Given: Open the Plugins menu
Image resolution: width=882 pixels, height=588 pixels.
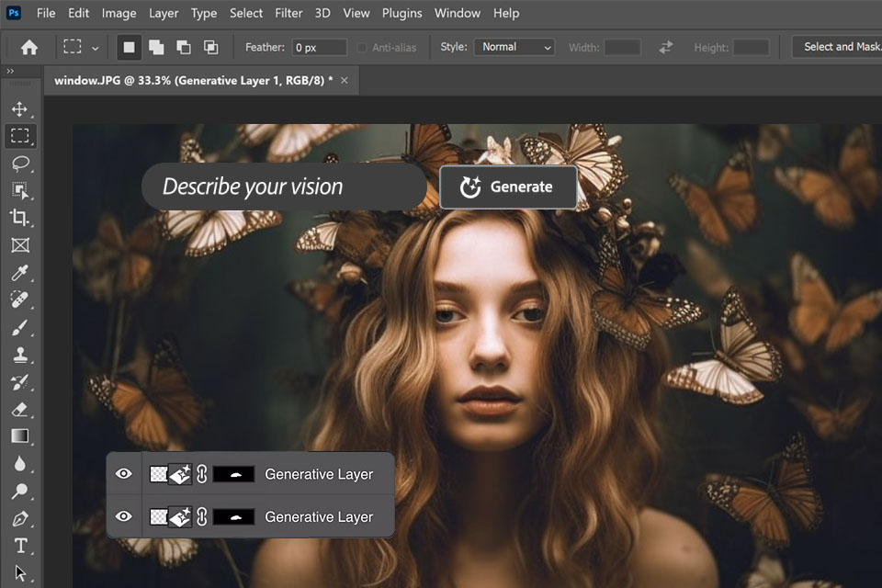Looking at the screenshot, I should pyautogui.click(x=401, y=13).
